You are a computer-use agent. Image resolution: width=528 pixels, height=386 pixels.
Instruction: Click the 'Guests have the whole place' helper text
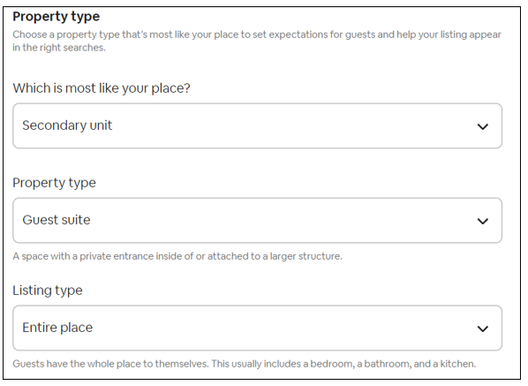click(244, 364)
